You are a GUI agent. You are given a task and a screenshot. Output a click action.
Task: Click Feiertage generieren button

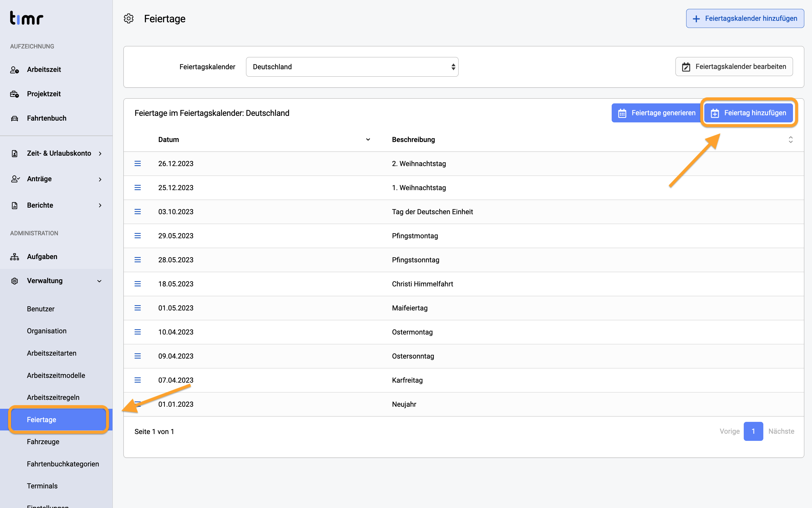pos(656,113)
